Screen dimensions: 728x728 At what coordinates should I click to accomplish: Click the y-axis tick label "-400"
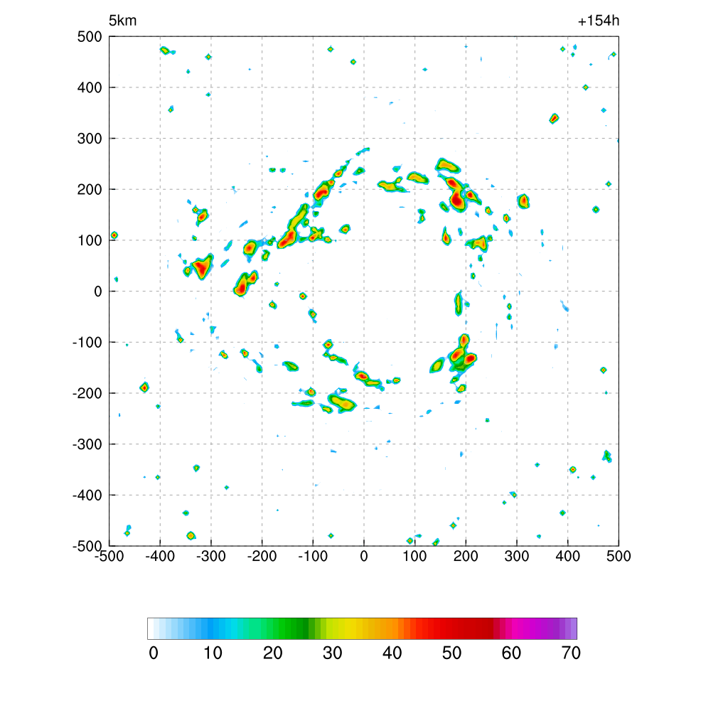pos(87,496)
